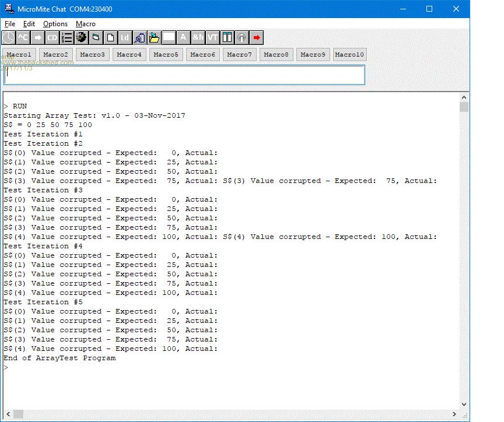Click the command input text field

[184, 75]
